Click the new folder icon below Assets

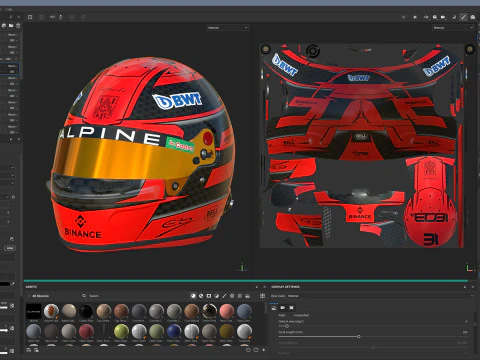[x=36, y=350]
